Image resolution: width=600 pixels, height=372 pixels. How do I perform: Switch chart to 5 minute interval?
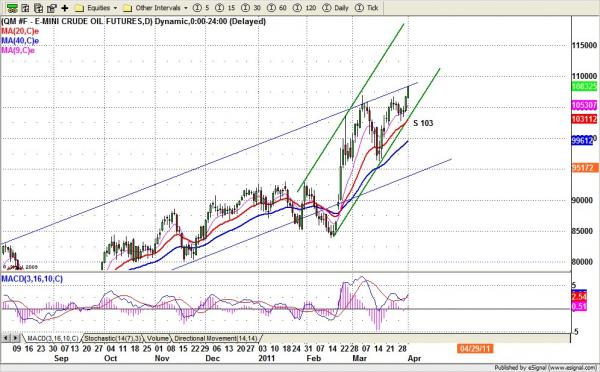pyautogui.click(x=201, y=8)
